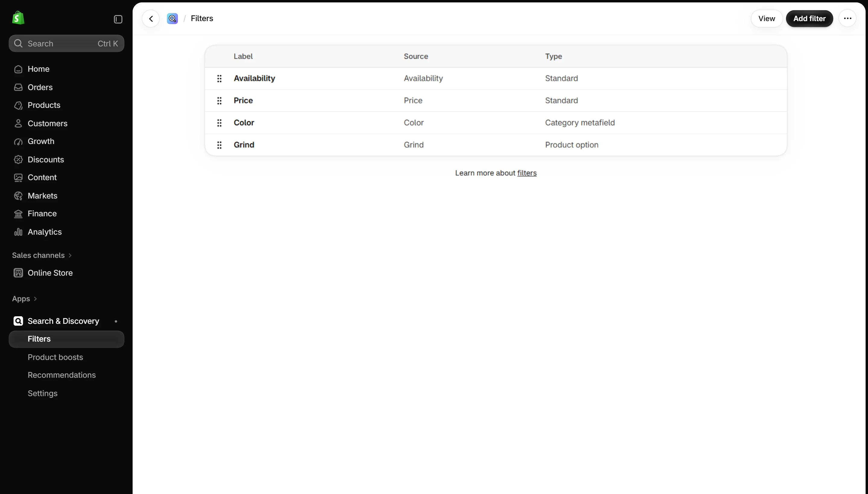The width and height of the screenshot is (868, 494).
Task: Open the Grind filter label
Action: click(244, 145)
